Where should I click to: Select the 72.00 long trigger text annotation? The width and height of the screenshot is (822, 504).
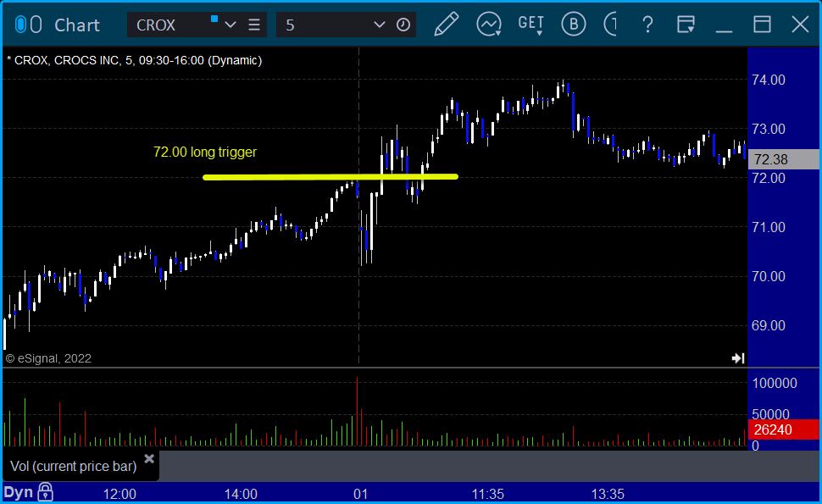pyautogui.click(x=205, y=152)
